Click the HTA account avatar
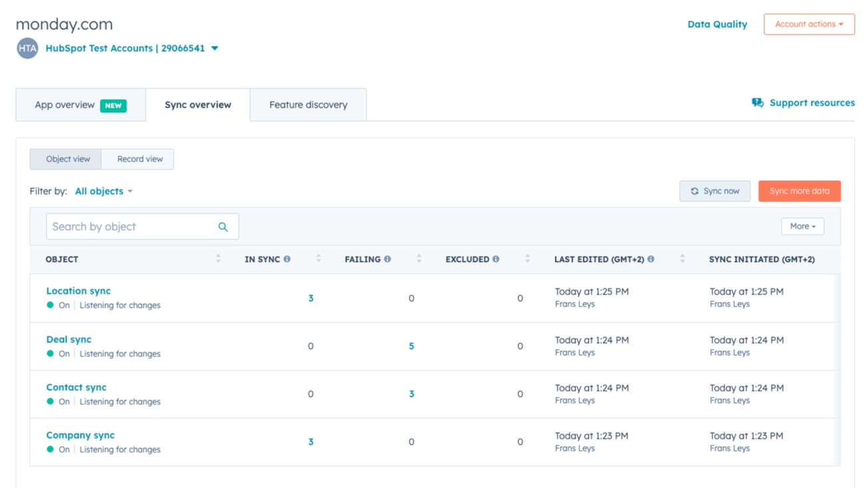 coord(27,49)
